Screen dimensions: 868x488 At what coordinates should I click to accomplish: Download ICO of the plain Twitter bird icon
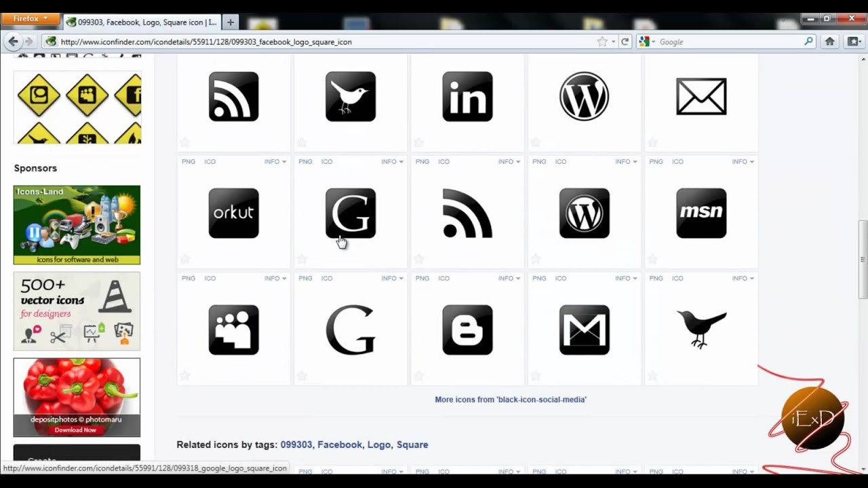pos(677,278)
